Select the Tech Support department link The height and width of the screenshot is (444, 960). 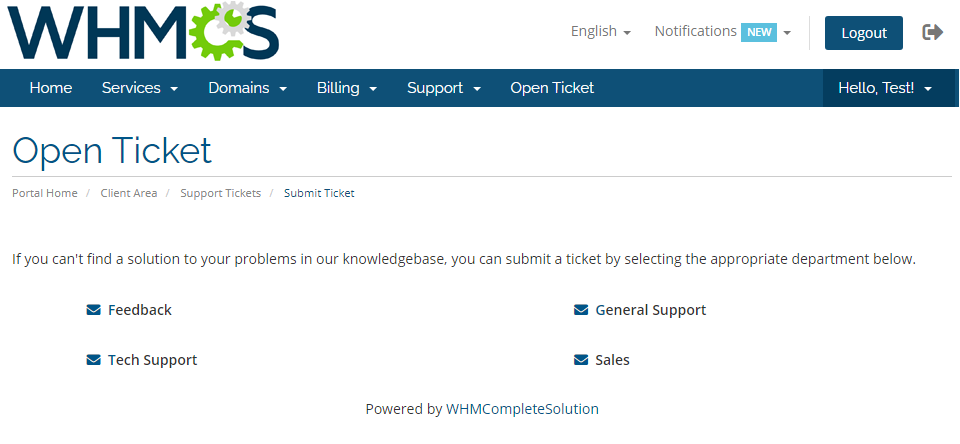(x=152, y=360)
